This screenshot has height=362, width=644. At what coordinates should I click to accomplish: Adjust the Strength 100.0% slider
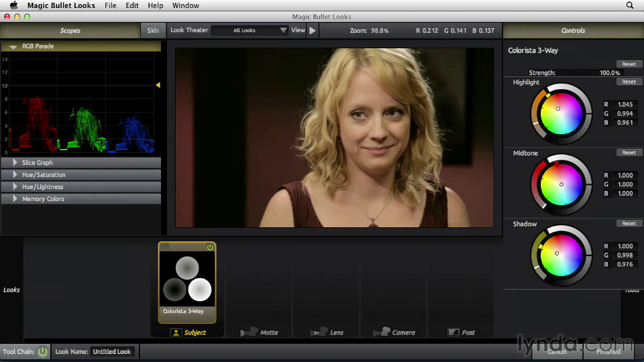pos(575,72)
